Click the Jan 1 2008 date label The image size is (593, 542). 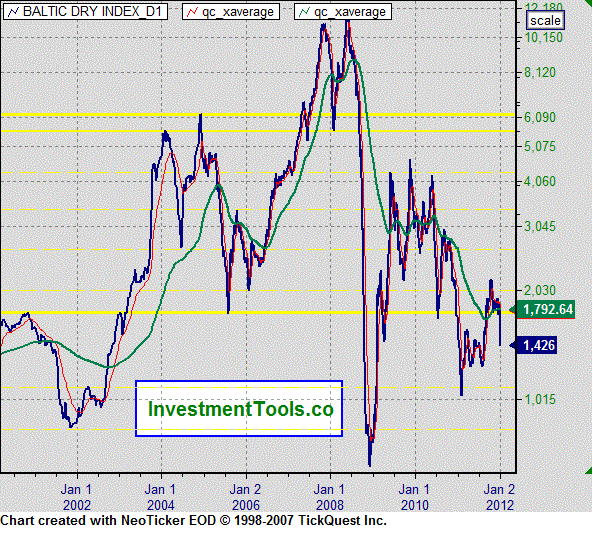330,497
